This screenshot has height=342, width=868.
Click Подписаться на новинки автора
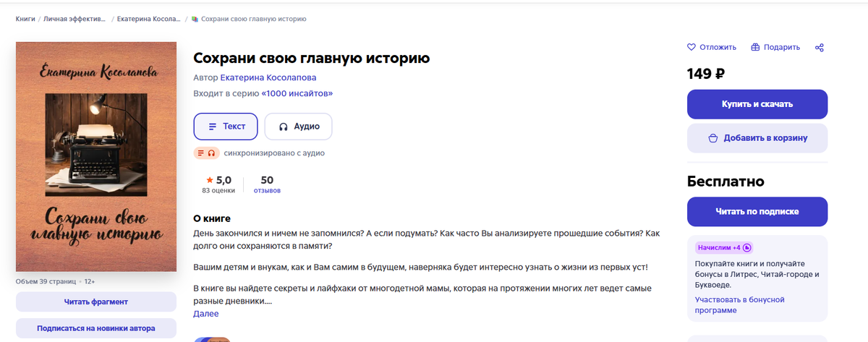tap(96, 328)
